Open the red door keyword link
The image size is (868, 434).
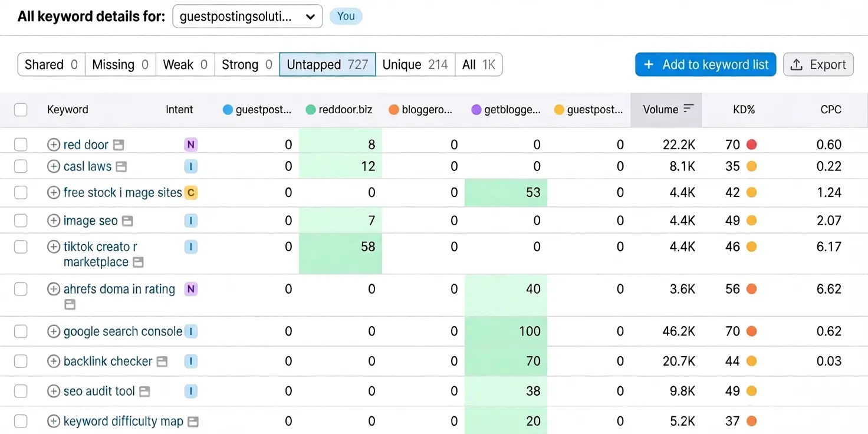[86, 144]
